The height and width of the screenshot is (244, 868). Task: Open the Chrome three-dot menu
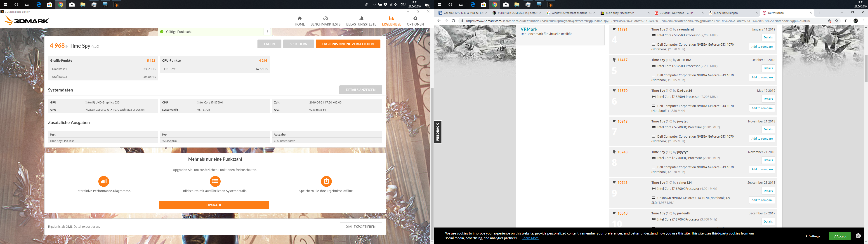pyautogui.click(x=863, y=21)
